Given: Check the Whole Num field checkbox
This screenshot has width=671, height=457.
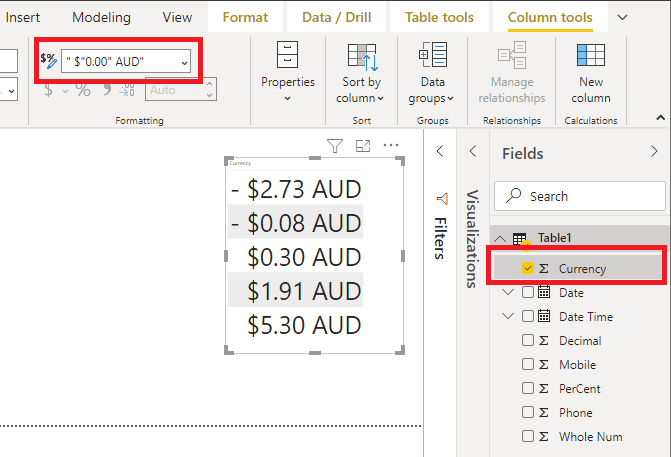Looking at the screenshot, I should pyautogui.click(x=528, y=436).
